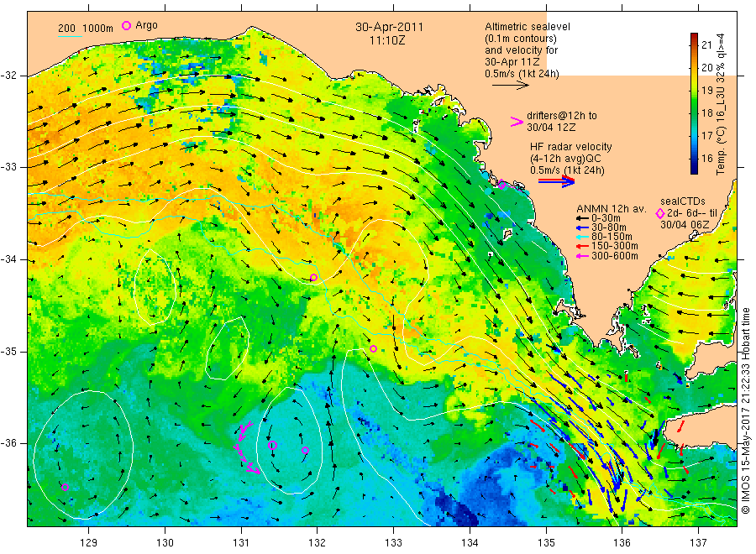Click the magenta drifters arrowhead legend symbol

(x=517, y=122)
